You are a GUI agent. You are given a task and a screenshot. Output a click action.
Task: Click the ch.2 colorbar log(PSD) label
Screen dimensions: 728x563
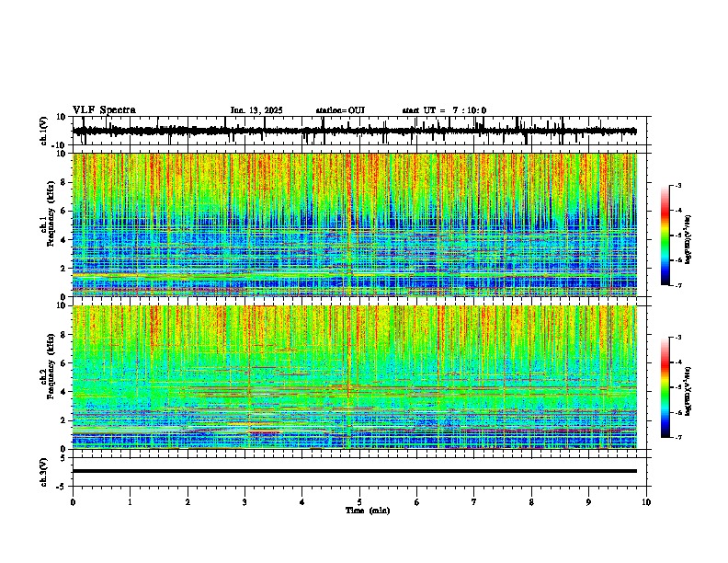click(688, 391)
